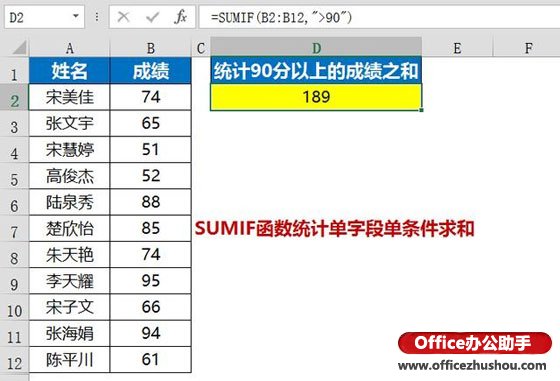Select row 8 header
This screenshot has height=381, width=560.
pos(14,255)
